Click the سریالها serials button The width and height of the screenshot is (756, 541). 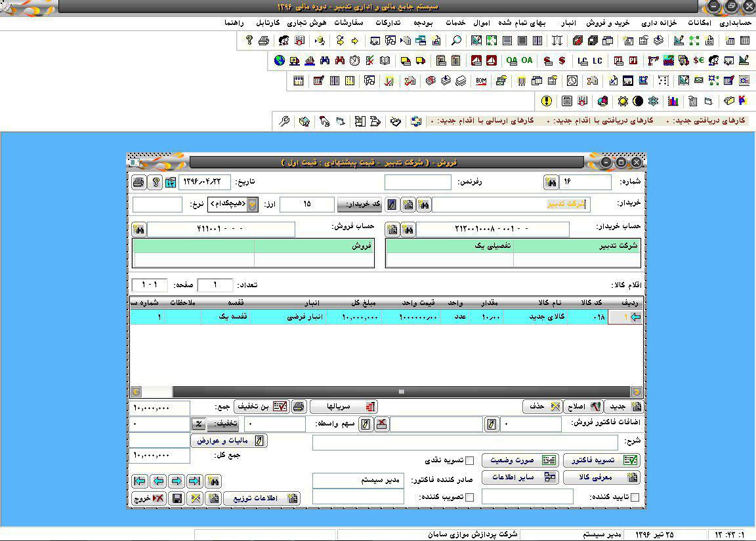[x=344, y=407]
